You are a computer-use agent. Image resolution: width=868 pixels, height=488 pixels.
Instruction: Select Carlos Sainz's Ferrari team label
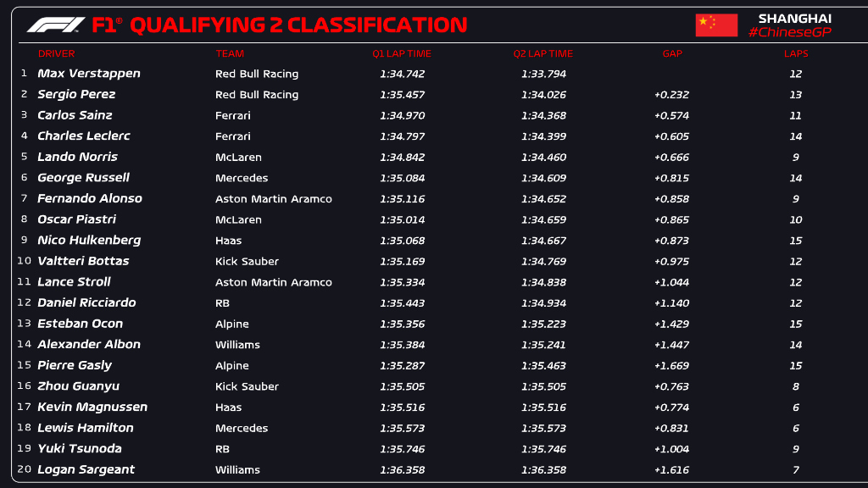233,115
